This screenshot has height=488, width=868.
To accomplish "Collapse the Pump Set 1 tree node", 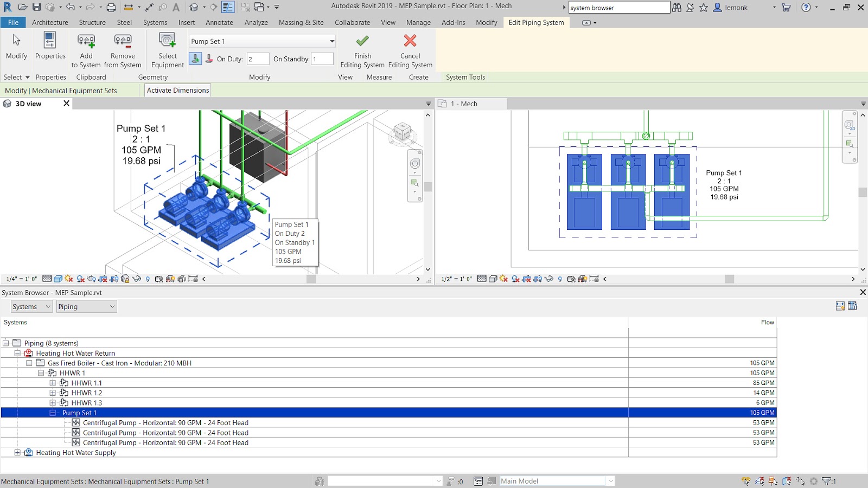I will pos(52,413).
